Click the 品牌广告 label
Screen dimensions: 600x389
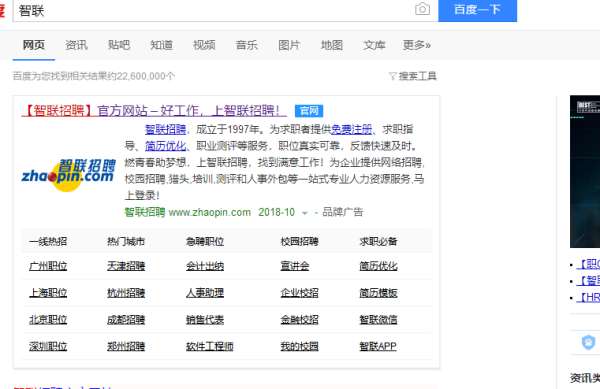(342, 212)
